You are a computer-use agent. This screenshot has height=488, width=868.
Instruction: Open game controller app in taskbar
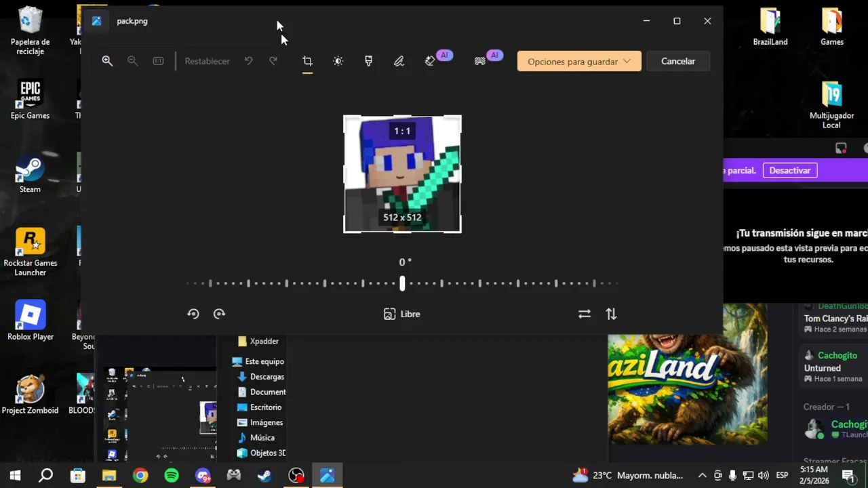(234, 475)
